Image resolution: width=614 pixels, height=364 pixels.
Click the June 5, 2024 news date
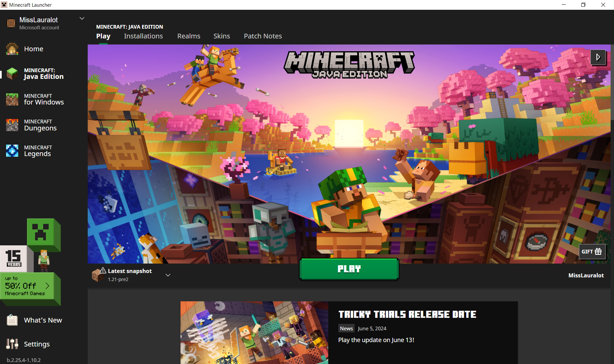click(372, 328)
